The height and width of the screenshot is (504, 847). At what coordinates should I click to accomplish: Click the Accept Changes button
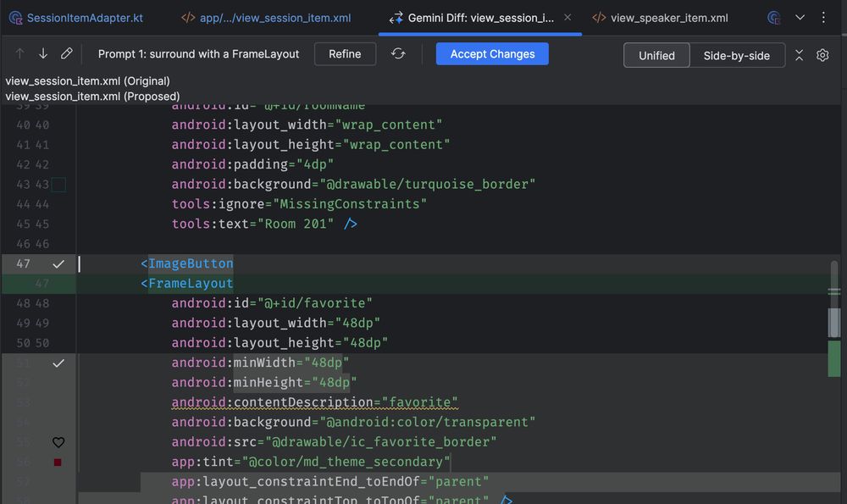pyautogui.click(x=492, y=53)
